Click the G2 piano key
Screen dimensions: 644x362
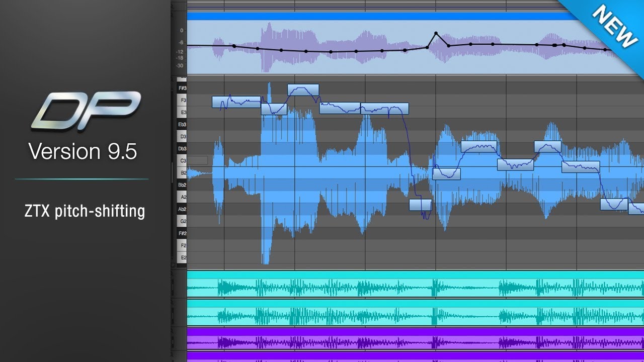pos(182,221)
